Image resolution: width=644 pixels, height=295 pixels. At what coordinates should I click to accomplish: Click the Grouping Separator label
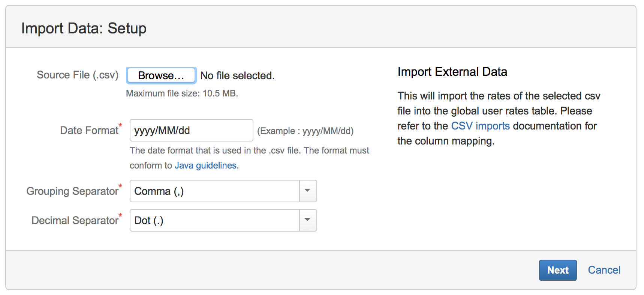(x=72, y=191)
